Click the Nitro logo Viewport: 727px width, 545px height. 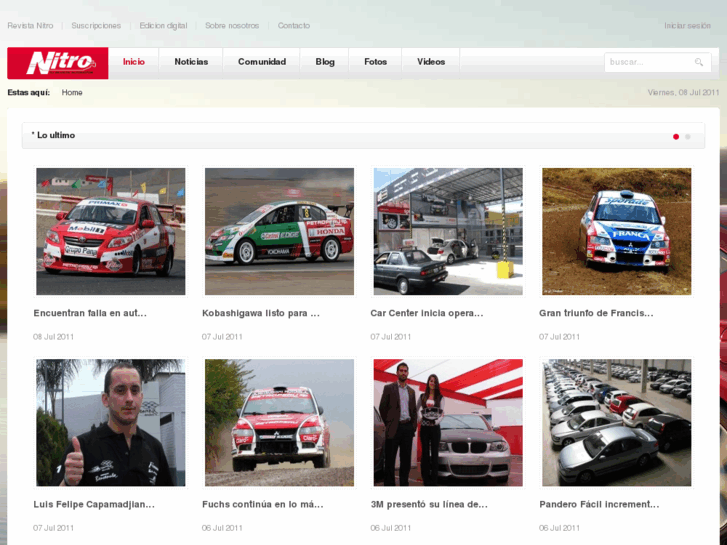[x=58, y=63]
